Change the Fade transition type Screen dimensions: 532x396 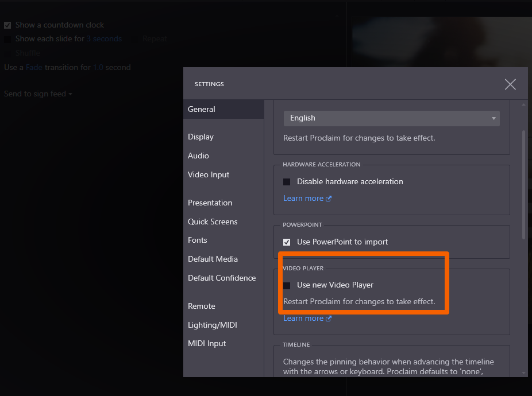click(x=34, y=68)
